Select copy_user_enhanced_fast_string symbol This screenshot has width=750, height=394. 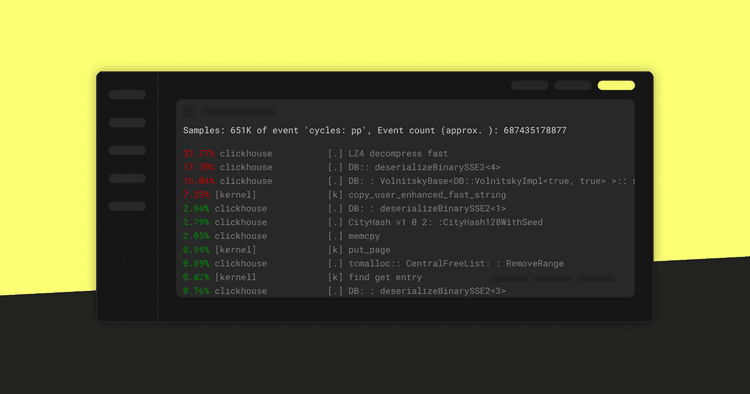click(427, 195)
